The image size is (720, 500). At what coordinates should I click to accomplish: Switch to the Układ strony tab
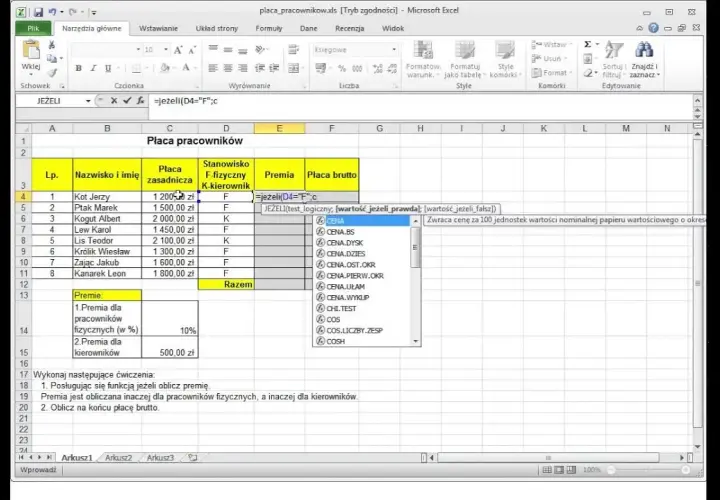pos(217,28)
